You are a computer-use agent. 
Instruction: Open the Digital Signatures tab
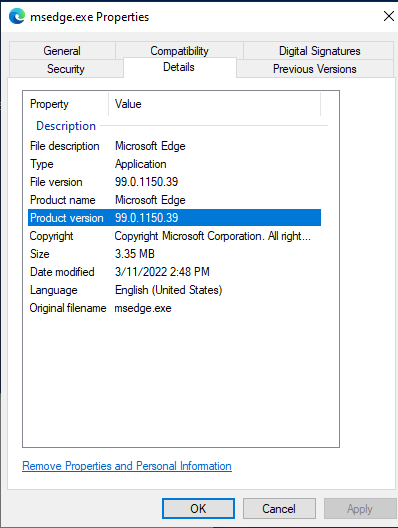tap(319, 51)
